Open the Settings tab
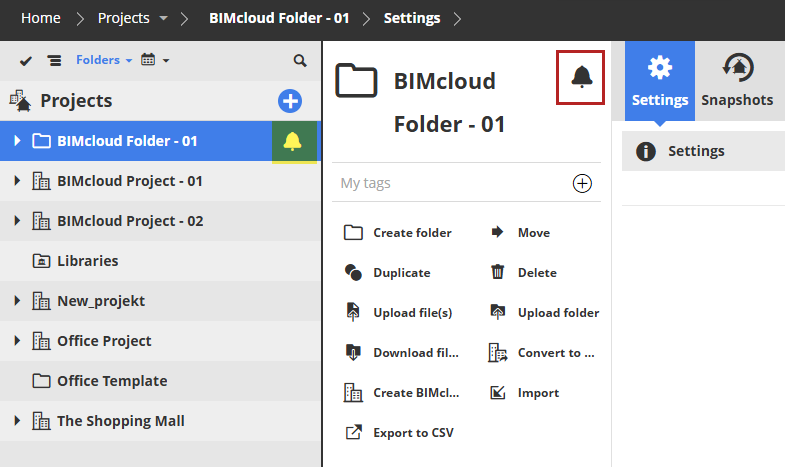 [x=660, y=81]
